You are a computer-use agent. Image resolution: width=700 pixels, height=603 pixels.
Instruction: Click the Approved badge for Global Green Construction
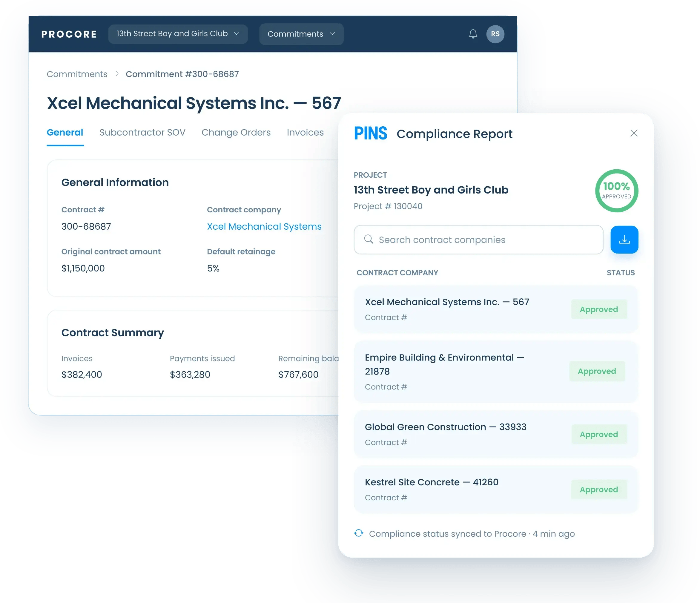(599, 435)
